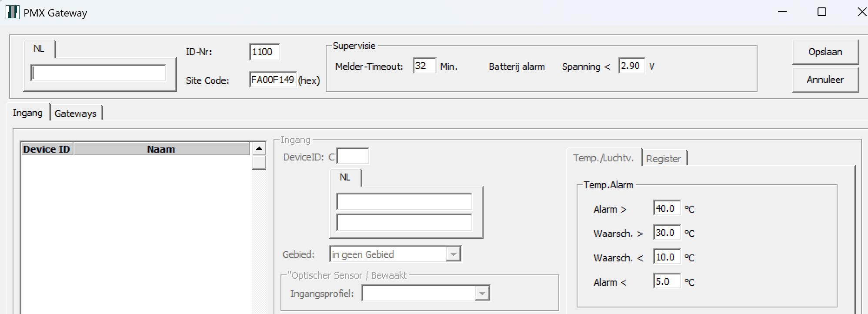Maximize the PMX Gateway window
Viewport: 868px width, 314px height.
(821, 12)
